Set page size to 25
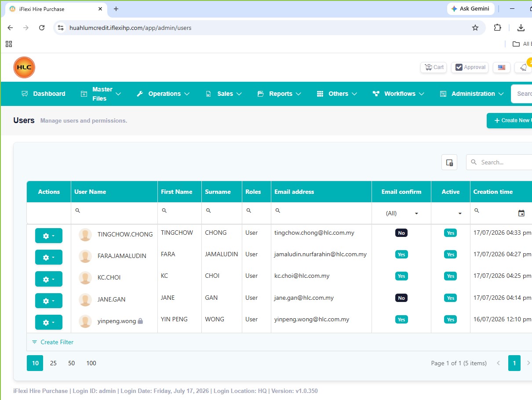 (53, 363)
